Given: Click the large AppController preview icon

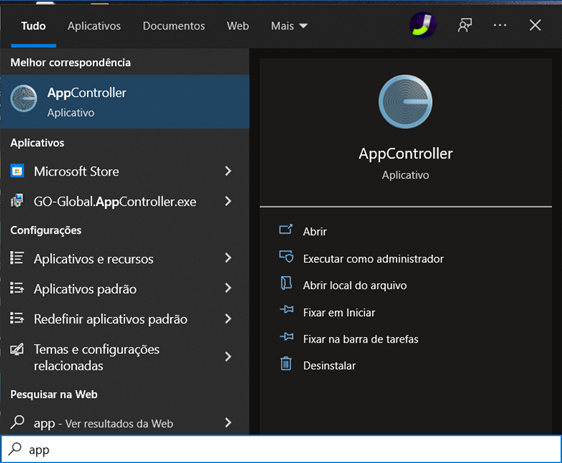Looking at the screenshot, I should (x=405, y=102).
